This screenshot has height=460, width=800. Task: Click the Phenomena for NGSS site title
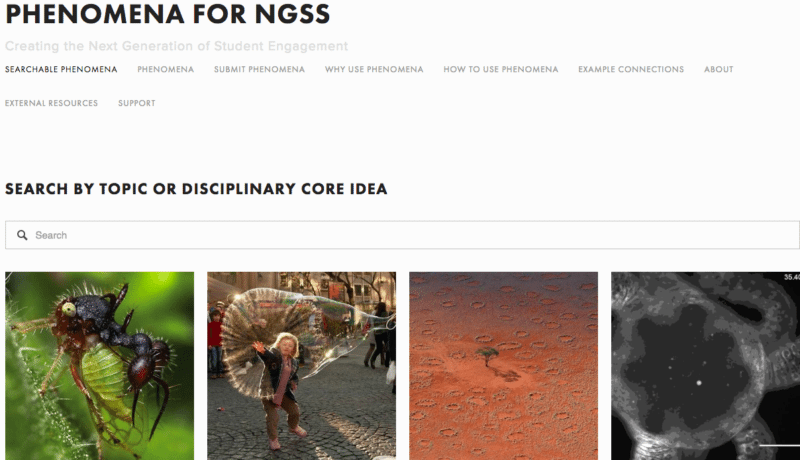tap(168, 14)
